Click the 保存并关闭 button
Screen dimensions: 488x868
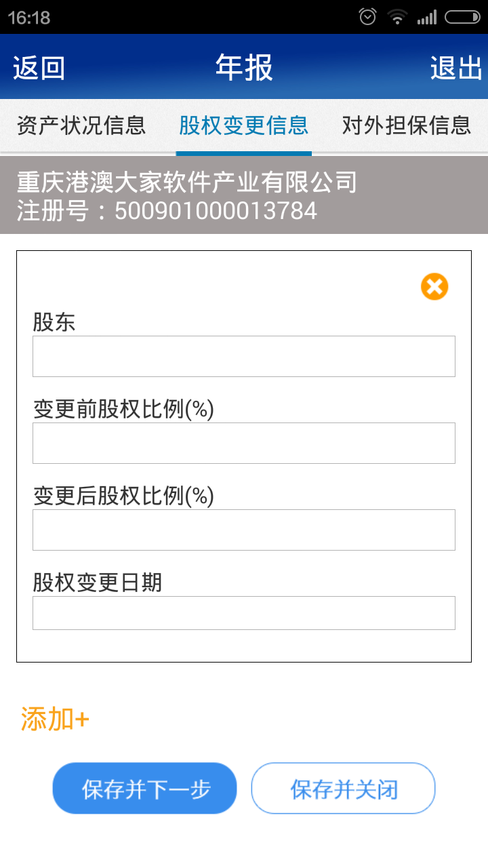pyautogui.click(x=343, y=789)
